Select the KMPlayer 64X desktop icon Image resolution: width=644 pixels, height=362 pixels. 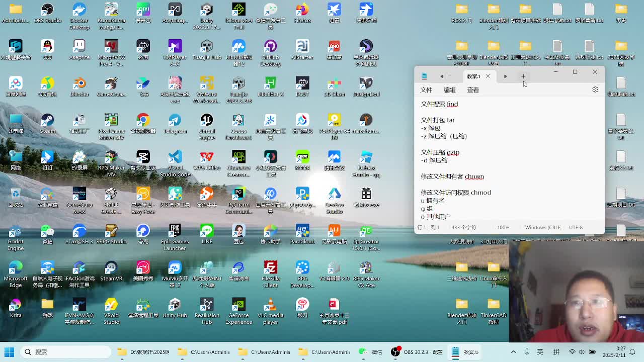(x=175, y=53)
